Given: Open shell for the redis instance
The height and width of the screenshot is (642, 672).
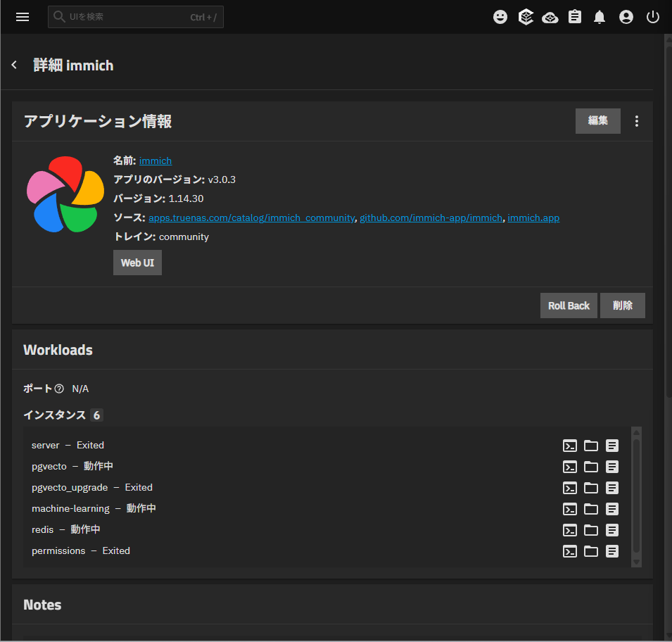Looking at the screenshot, I should (x=569, y=530).
